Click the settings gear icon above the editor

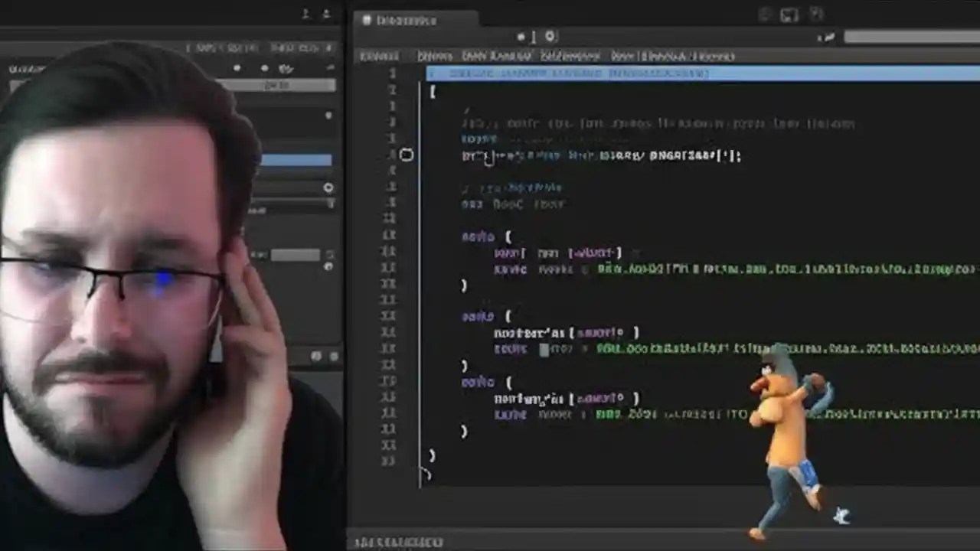(x=550, y=36)
